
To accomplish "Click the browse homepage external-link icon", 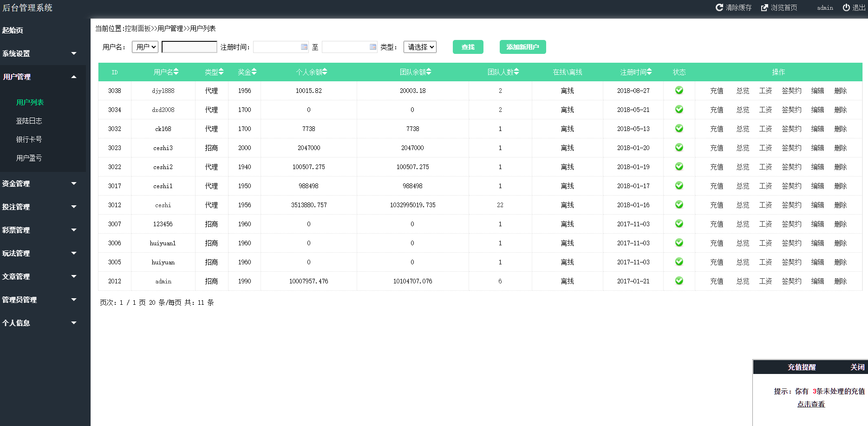I will tap(764, 7).
